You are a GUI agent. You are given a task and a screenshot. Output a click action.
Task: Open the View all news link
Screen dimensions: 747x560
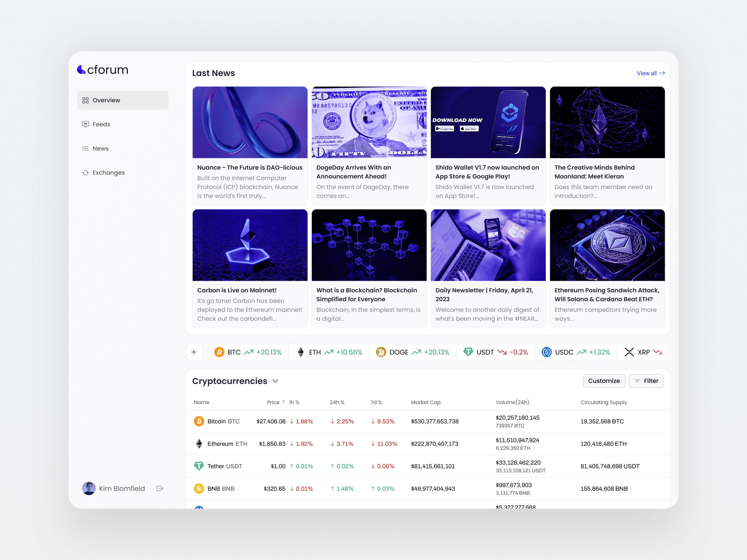650,73
